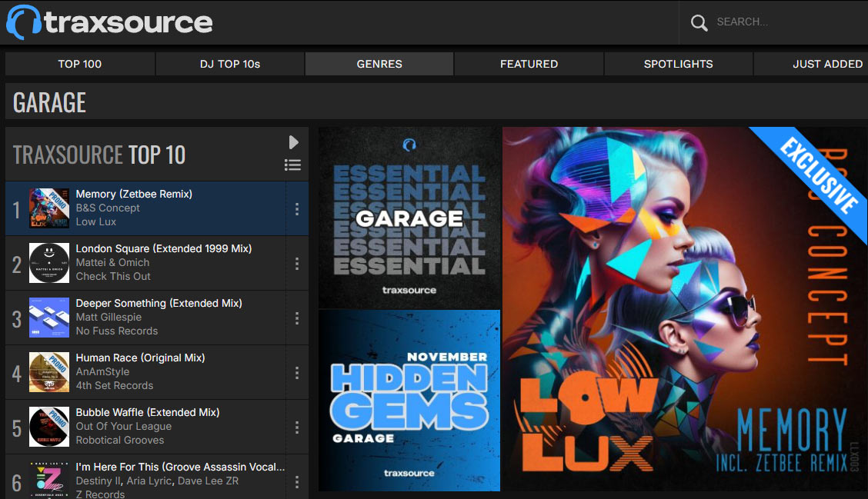Viewport: 868px width, 499px height.
Task: Click the search magnifier icon
Action: click(x=699, y=22)
